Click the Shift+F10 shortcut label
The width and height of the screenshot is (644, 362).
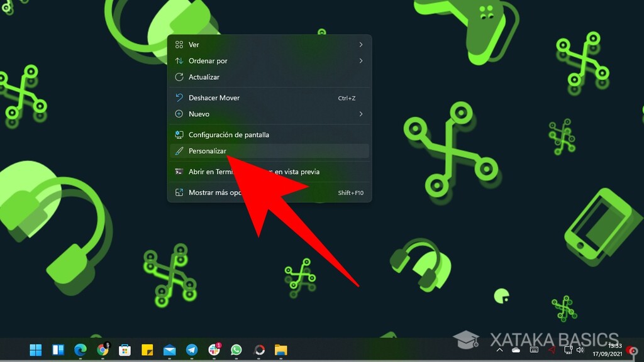[350, 193]
